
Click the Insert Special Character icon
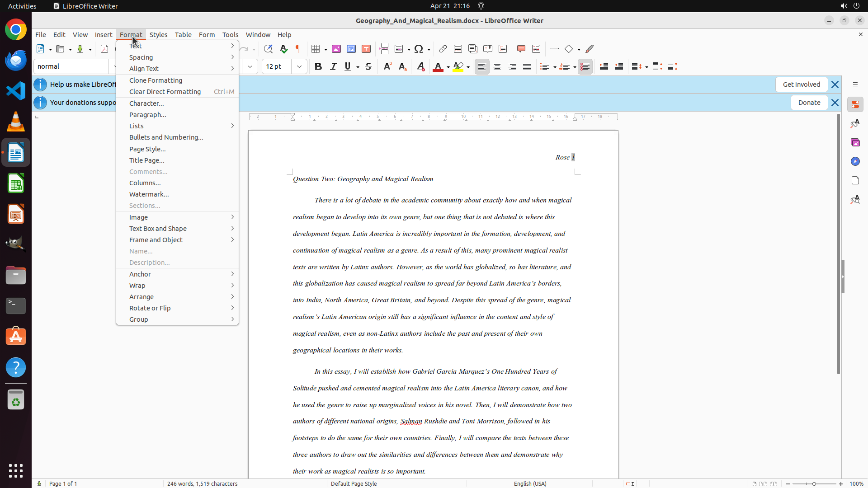pyautogui.click(x=419, y=49)
